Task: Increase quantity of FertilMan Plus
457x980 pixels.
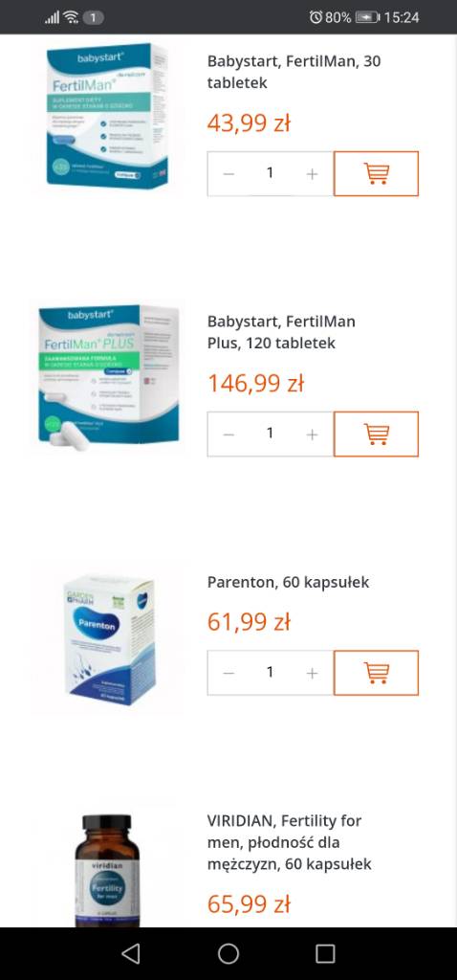Action: tap(313, 434)
